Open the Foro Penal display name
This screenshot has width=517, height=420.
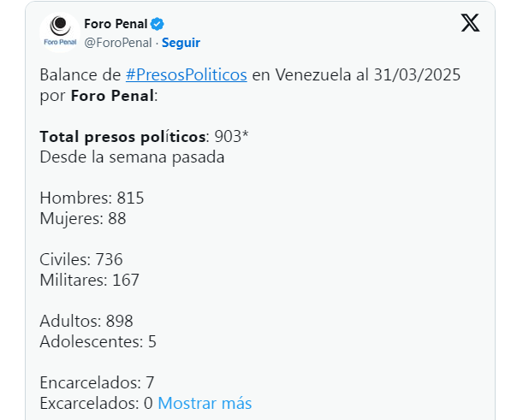click(116, 24)
